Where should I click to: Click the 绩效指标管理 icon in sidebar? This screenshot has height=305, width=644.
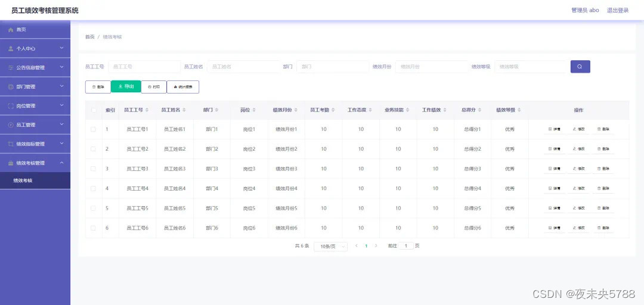(11, 144)
